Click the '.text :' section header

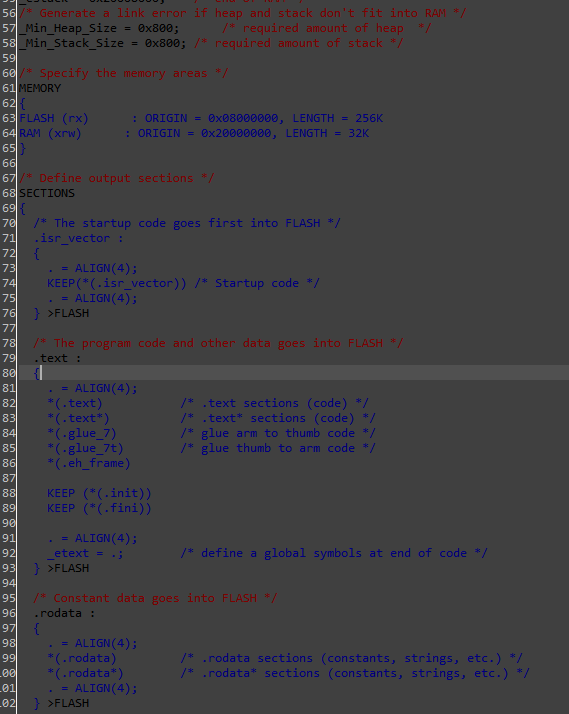(x=57, y=358)
